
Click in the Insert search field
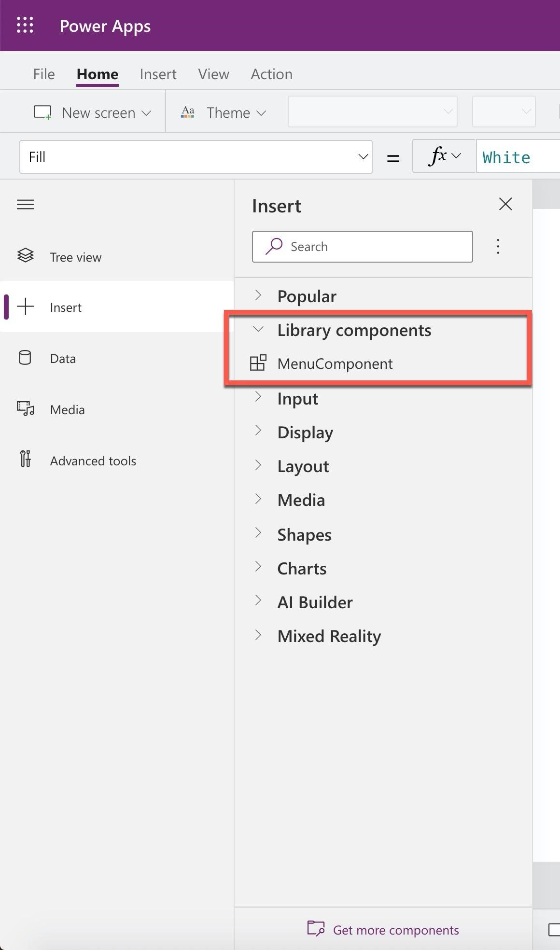click(x=362, y=247)
